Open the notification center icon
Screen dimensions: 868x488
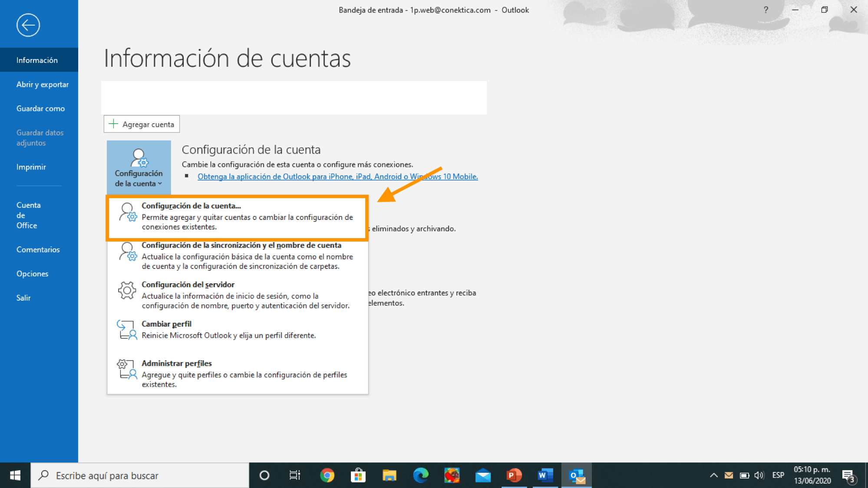click(848, 476)
